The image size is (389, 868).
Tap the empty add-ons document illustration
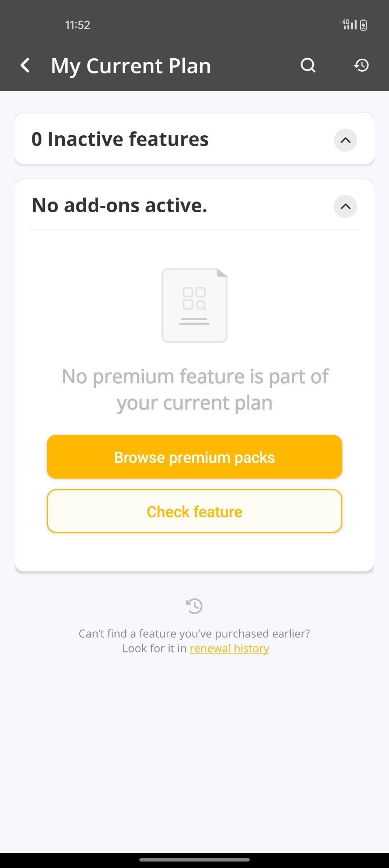[194, 306]
